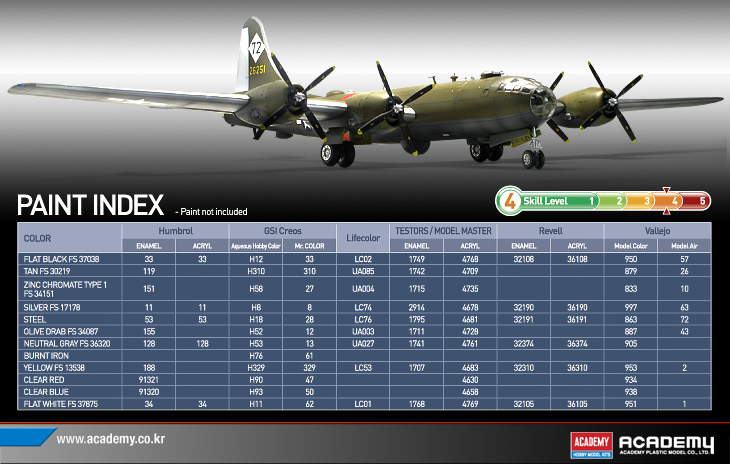Select the NEUTRAL GRAY FS 36320 row label
This screenshot has height=464, width=730.
pos(67,343)
